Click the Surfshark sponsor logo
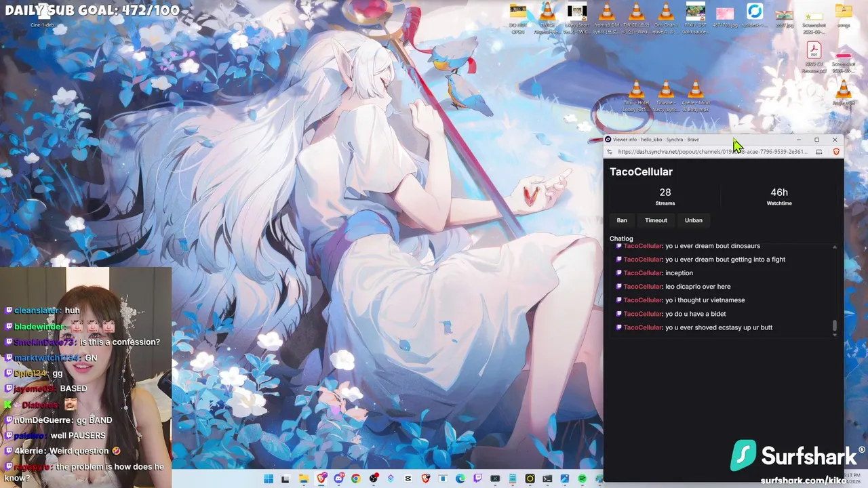This screenshot has width=868, height=488. coord(797,456)
